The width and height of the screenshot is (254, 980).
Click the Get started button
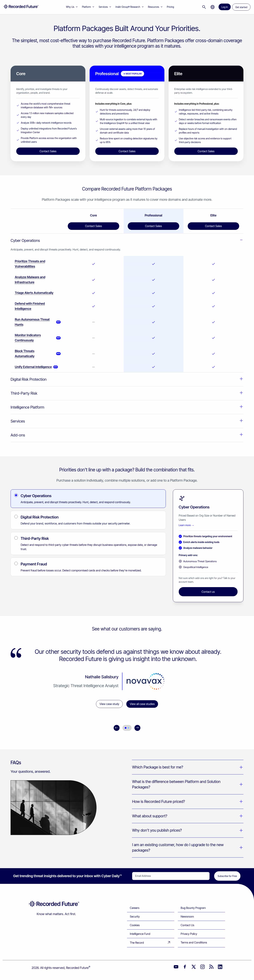click(x=241, y=7)
